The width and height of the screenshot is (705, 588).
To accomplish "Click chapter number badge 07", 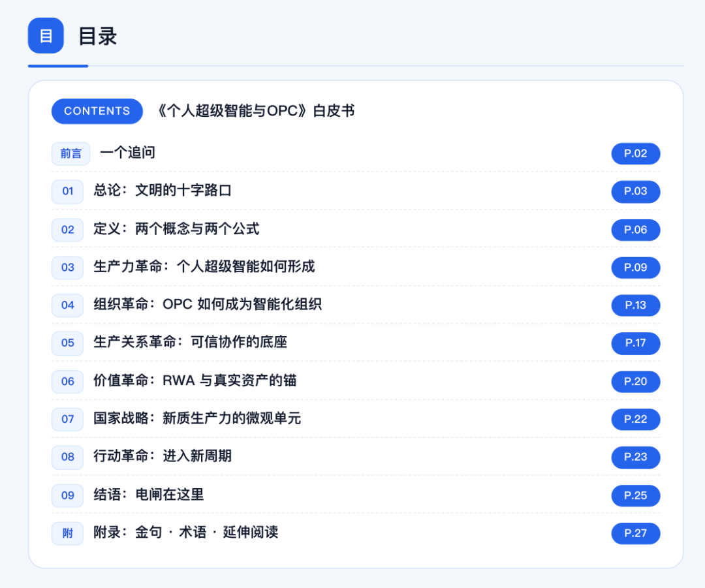I will (x=67, y=420).
